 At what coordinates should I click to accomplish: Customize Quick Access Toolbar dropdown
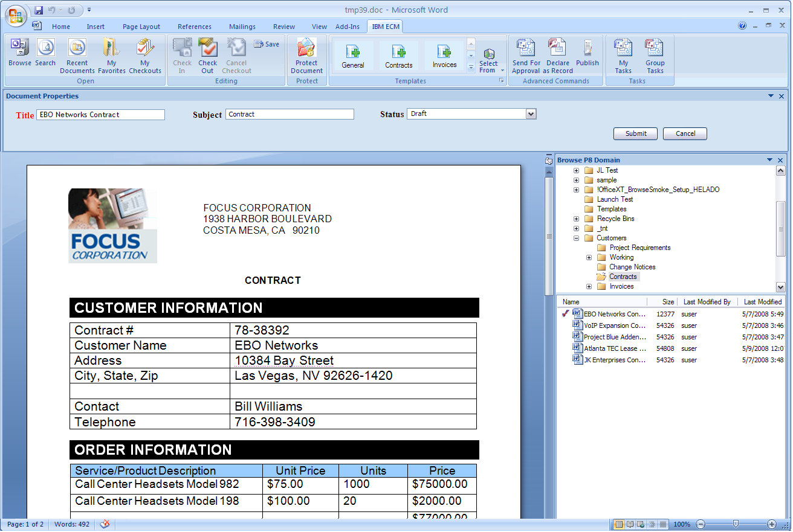point(89,10)
